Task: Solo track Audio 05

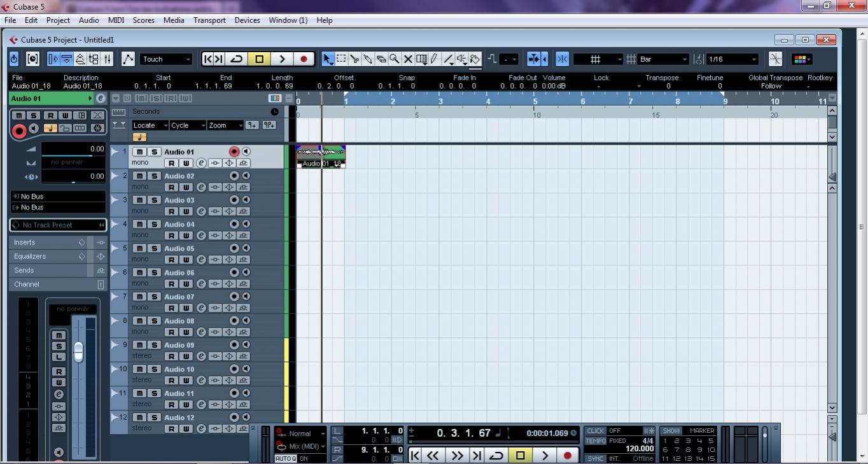Action: point(153,248)
